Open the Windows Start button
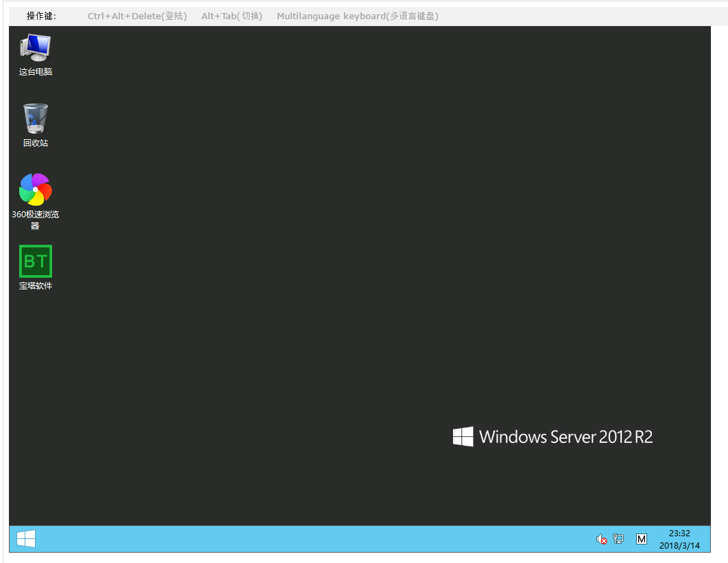The width and height of the screenshot is (728, 563). point(26,539)
